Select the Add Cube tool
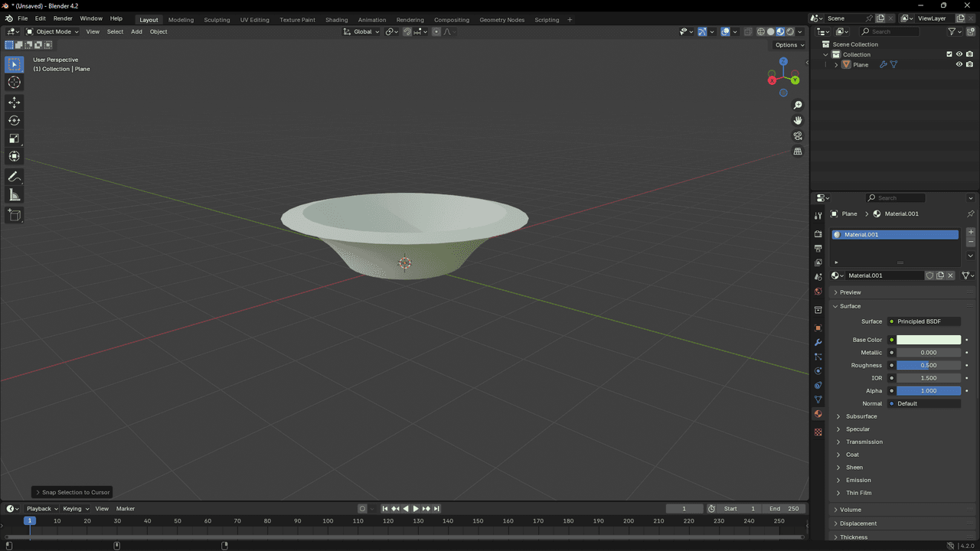The width and height of the screenshot is (980, 551). pyautogui.click(x=14, y=215)
